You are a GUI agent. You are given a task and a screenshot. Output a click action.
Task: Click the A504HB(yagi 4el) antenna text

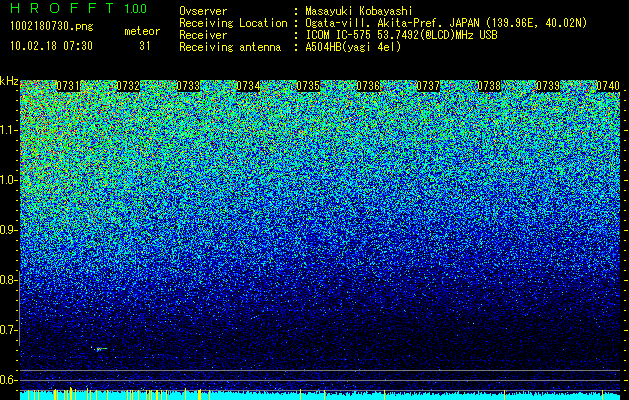(353, 47)
